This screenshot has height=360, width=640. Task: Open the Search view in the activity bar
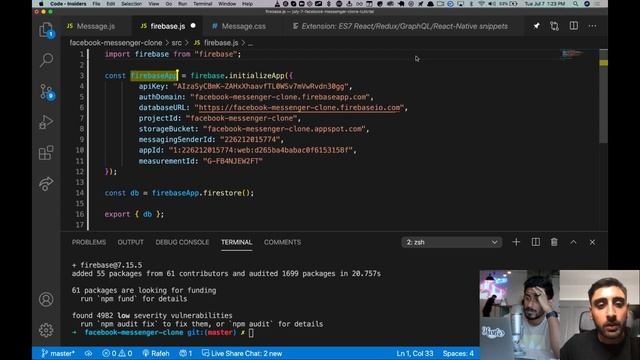(46, 60)
